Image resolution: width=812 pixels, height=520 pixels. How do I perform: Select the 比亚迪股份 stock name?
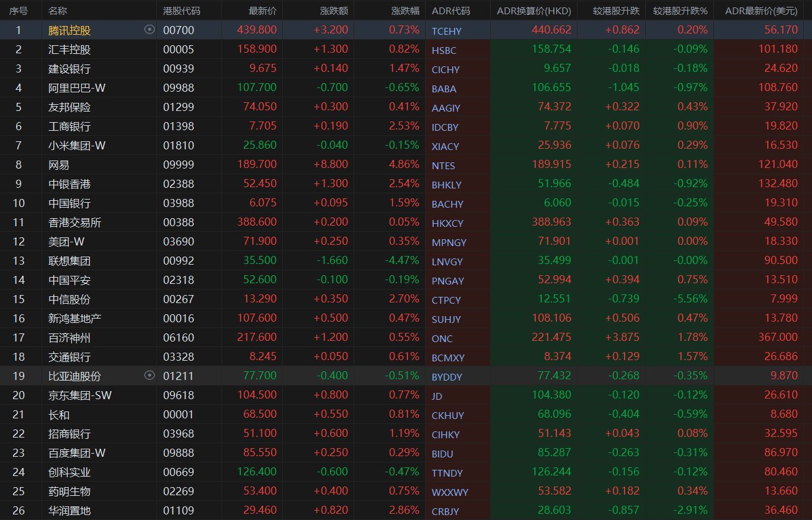(x=74, y=376)
